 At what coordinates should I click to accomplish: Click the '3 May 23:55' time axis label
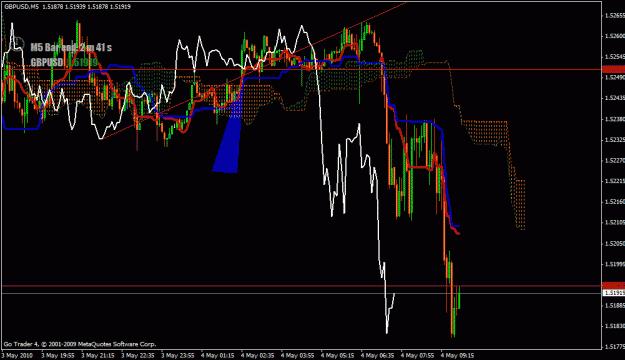pos(177,355)
